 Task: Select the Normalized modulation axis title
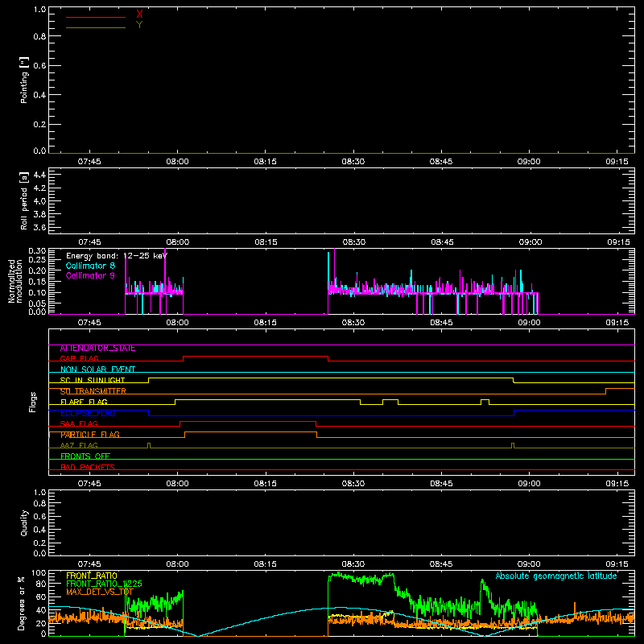point(15,281)
